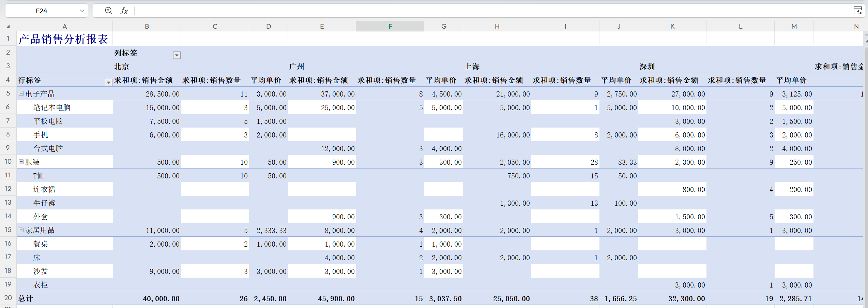
Task: Select column K header
Action: [x=672, y=26]
